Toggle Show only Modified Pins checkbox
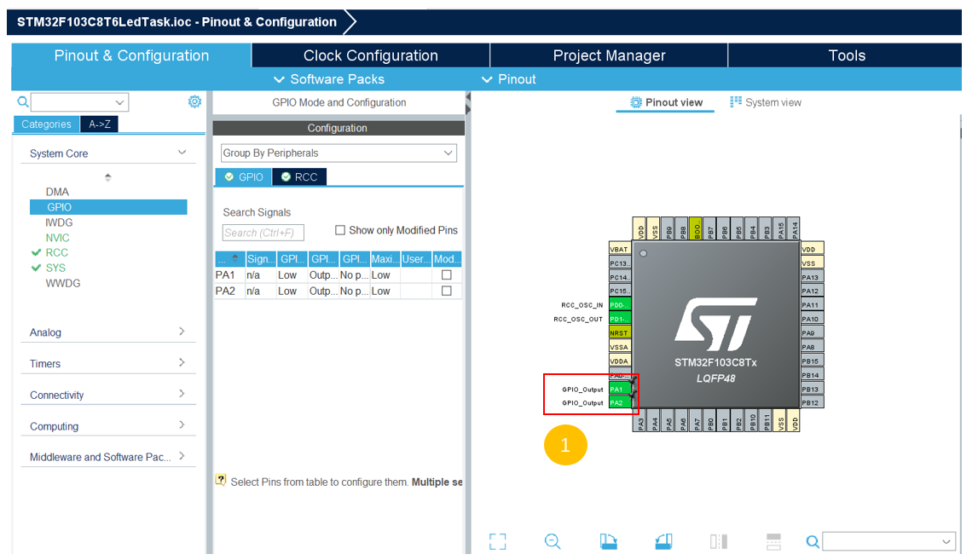978x560 pixels. coord(340,230)
